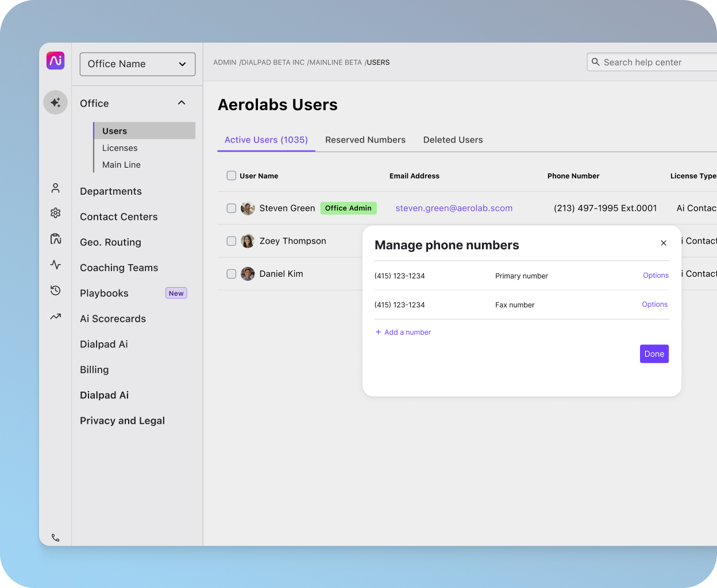
Task: Click the Dialpad Ai logo icon
Action: click(56, 60)
